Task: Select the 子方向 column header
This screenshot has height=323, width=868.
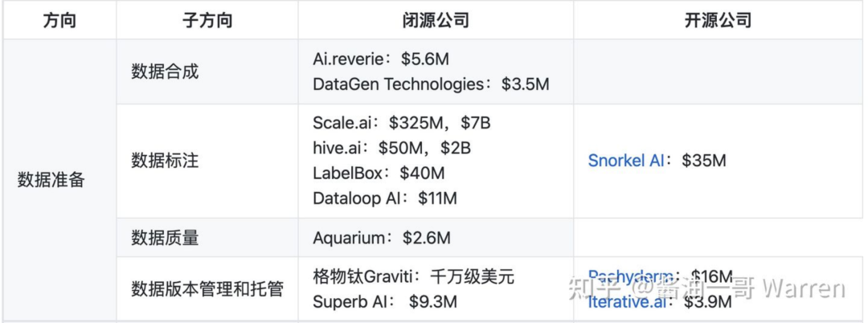Action: [207, 20]
